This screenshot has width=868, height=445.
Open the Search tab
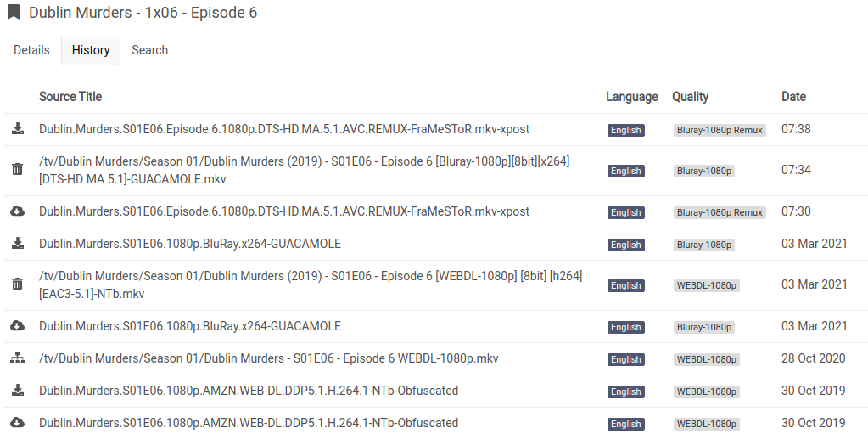coord(149,50)
